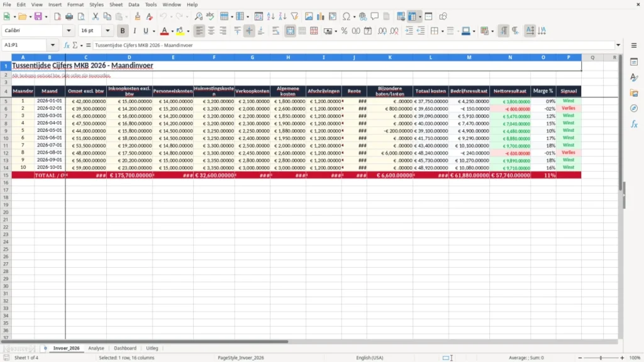This screenshot has height=362, width=644.
Task: Click the Insert Hyperlink icon
Action: click(x=363, y=16)
